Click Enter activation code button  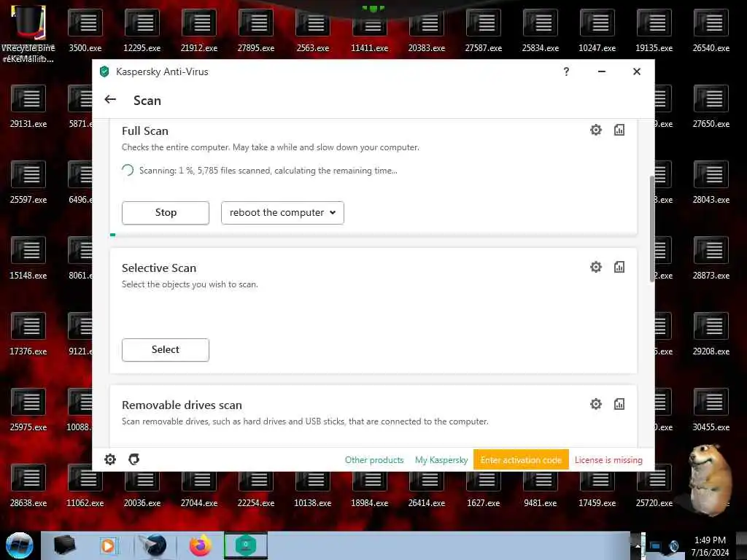point(521,459)
